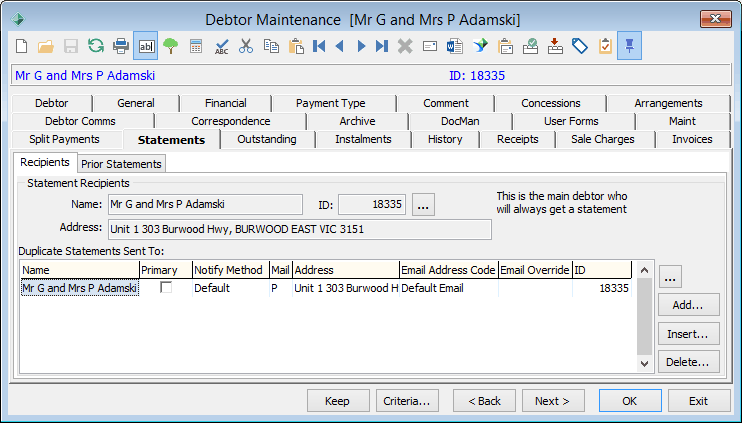Click the New record blank page icon
This screenshot has height=423, width=742.
21,46
